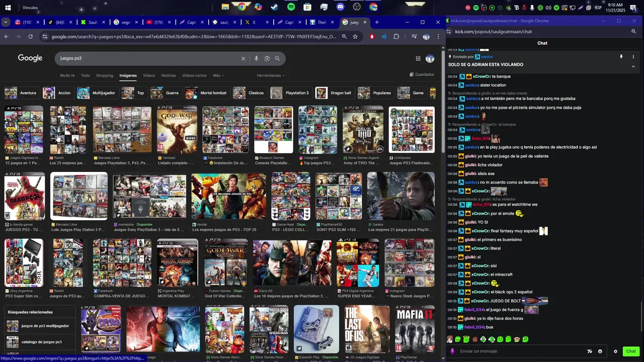Select Videos cortos search tab
Image resolution: width=644 pixels, height=362 pixels.
pos(194,75)
